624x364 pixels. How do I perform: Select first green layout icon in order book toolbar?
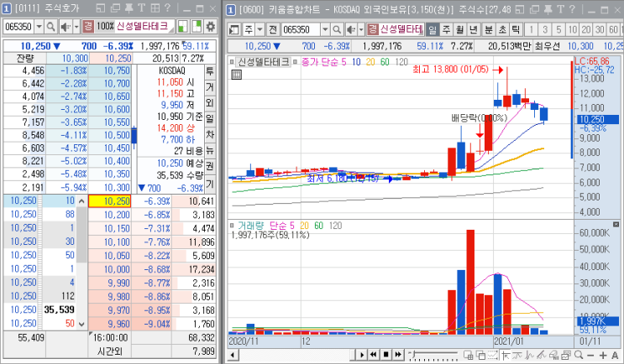click(182, 27)
